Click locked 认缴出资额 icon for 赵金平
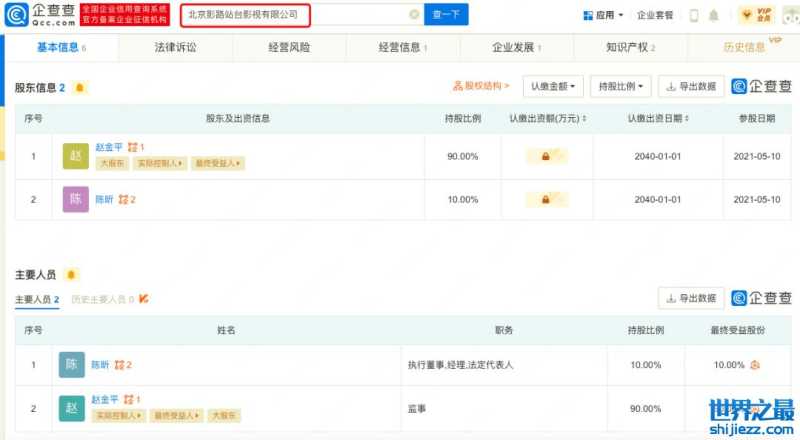Image resolution: width=800 pixels, height=440 pixels. coord(547,157)
